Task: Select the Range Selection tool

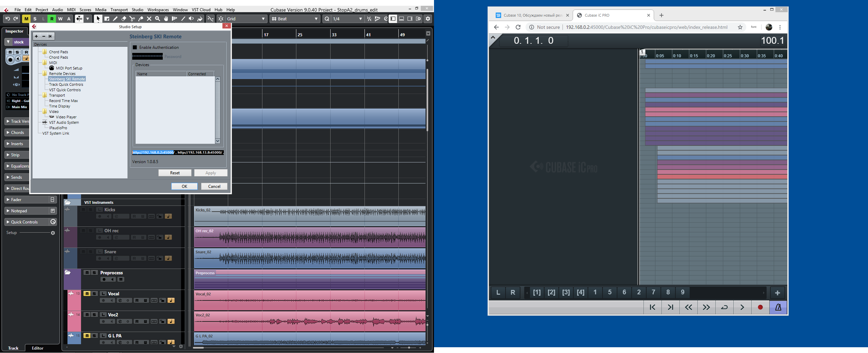Action: tap(107, 19)
